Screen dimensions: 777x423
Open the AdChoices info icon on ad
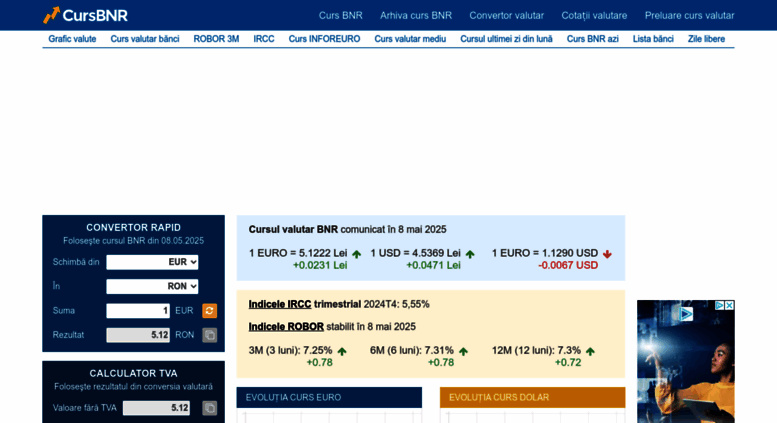point(720,306)
